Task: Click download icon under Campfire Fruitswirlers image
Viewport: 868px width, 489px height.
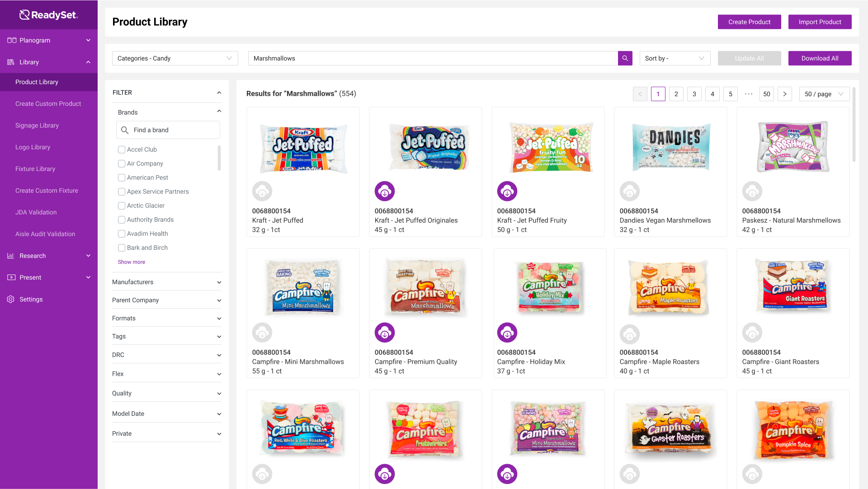Action: pos(385,474)
